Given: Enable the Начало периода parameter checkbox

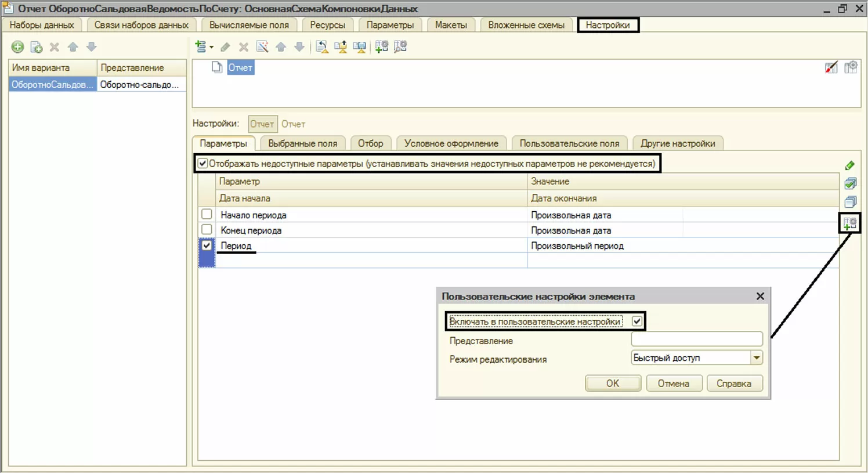Looking at the screenshot, I should pos(207,214).
